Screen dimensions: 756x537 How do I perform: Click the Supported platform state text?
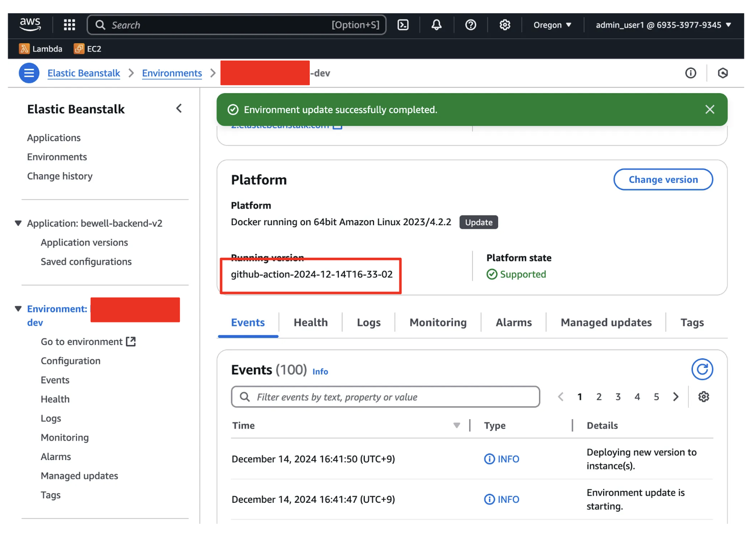point(523,274)
